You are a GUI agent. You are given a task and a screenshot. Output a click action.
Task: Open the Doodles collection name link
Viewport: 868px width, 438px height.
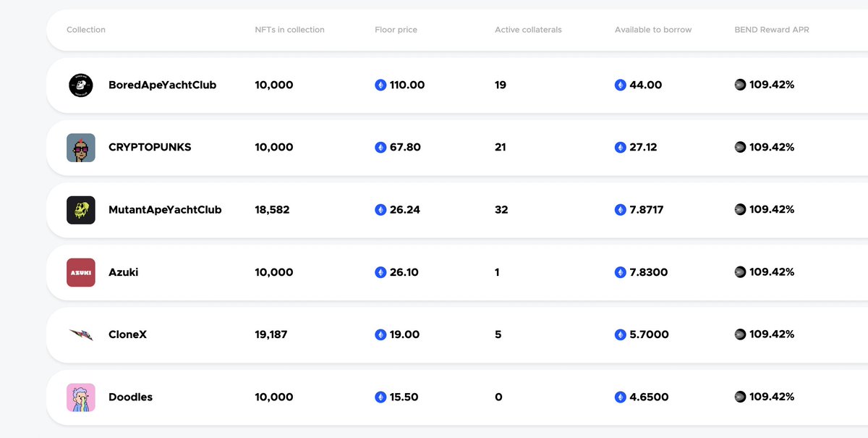[130, 397]
